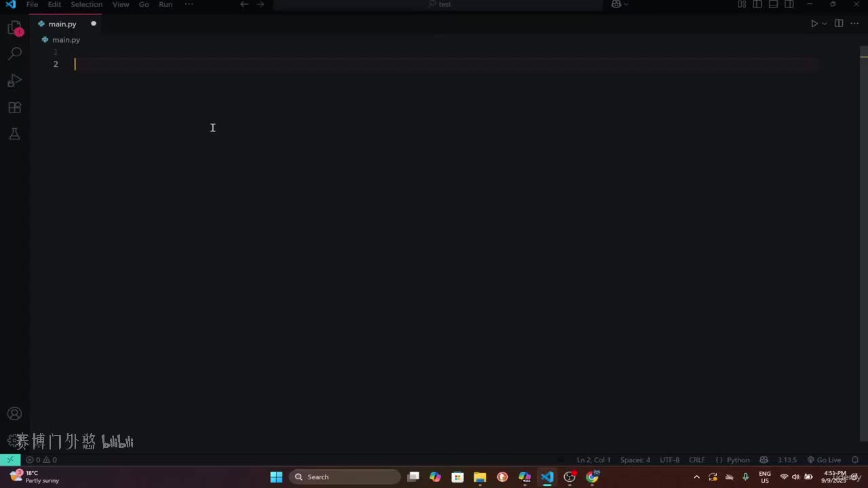
Task: Split the editor to the right
Action: (x=839, y=24)
